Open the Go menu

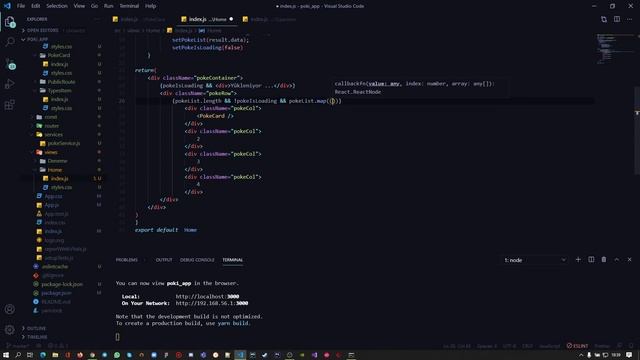pyautogui.click(x=94, y=6)
